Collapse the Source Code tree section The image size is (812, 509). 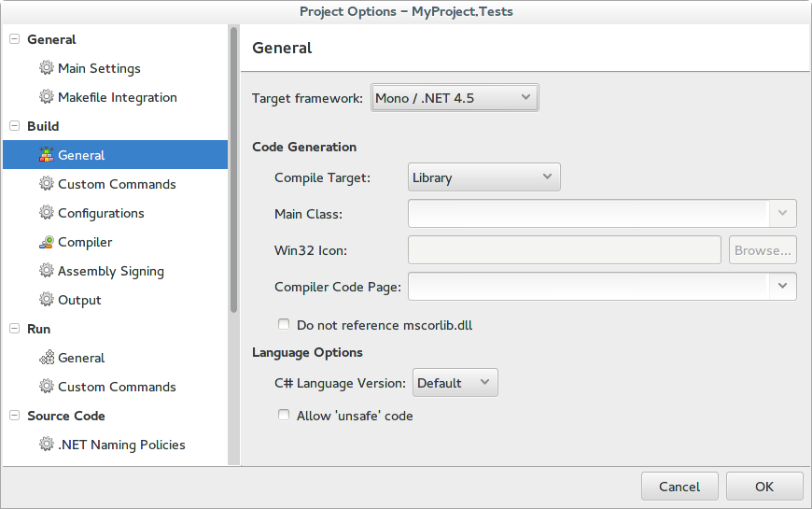coord(15,416)
